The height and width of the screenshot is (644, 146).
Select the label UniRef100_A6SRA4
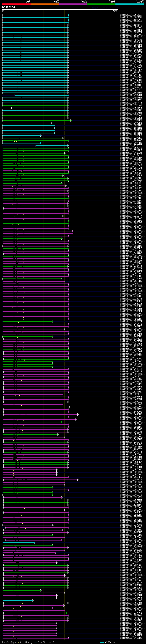click(131, 602)
